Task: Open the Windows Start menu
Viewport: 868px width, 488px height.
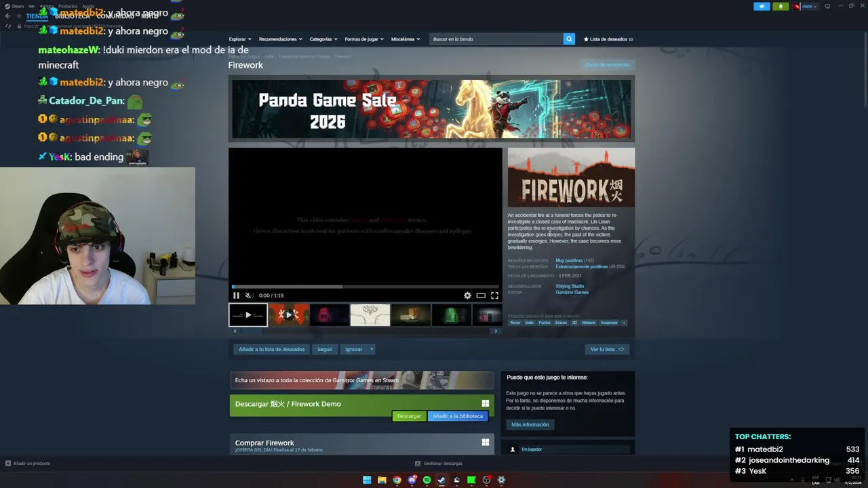Action: tap(367, 480)
